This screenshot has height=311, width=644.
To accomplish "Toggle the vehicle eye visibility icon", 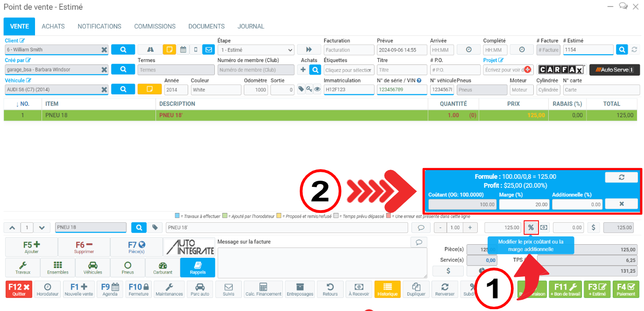I will click(x=317, y=89).
